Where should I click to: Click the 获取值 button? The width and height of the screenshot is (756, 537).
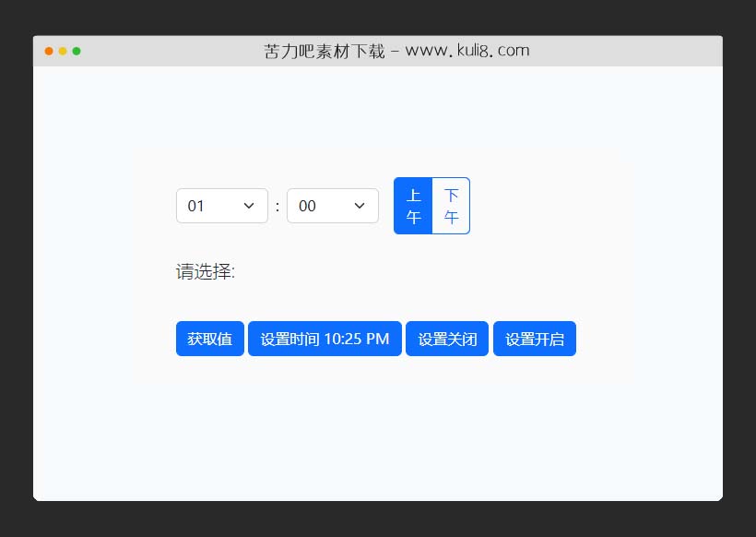point(209,339)
